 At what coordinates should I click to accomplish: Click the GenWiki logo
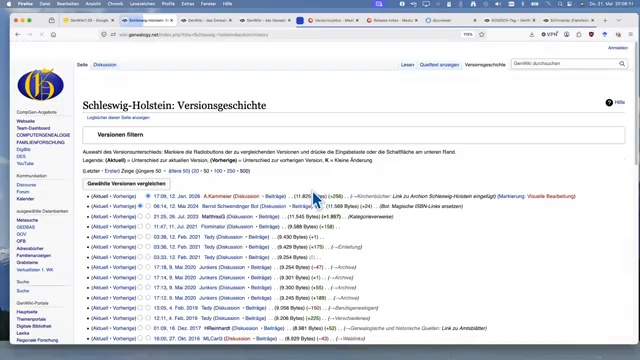[40, 85]
